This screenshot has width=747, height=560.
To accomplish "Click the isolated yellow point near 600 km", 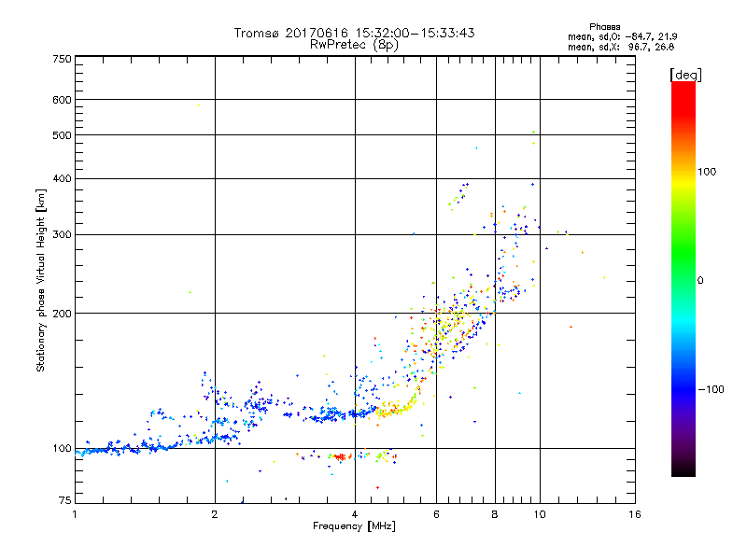I will pos(199,105).
